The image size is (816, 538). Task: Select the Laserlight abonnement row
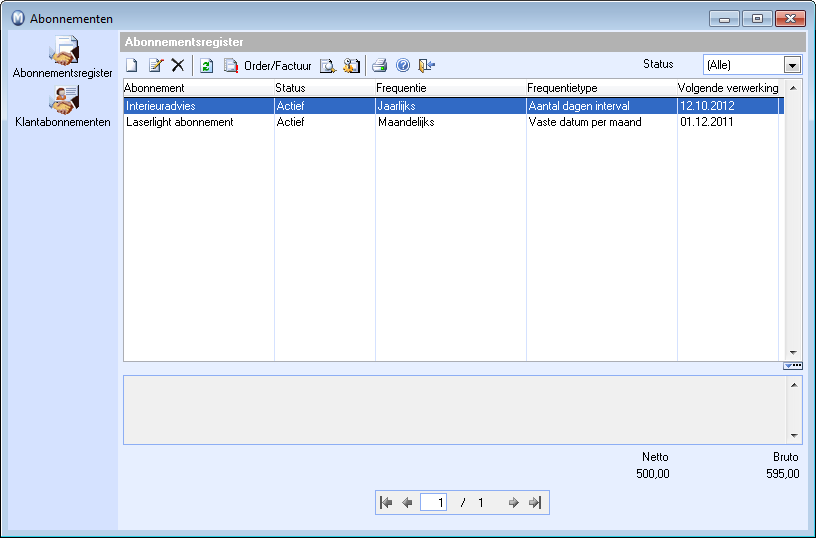(x=180, y=122)
